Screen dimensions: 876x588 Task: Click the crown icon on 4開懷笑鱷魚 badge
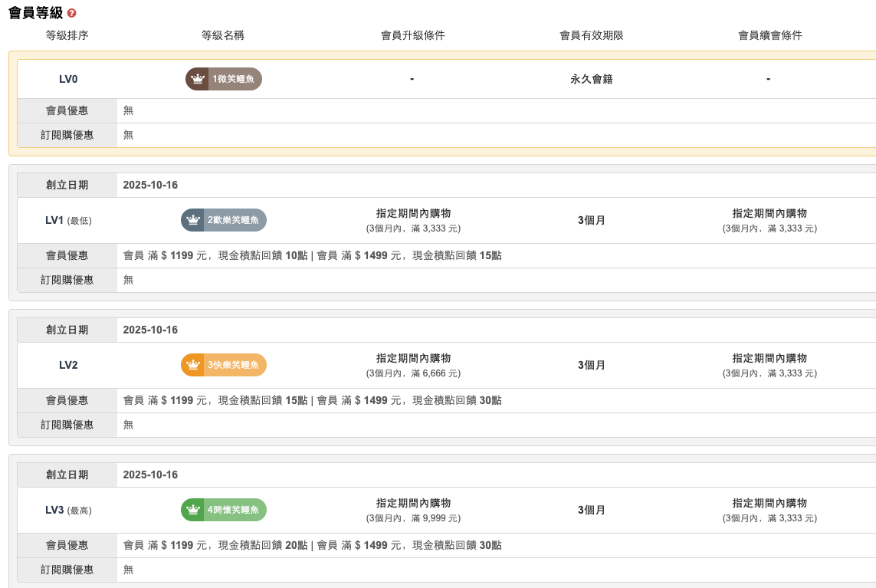193,510
